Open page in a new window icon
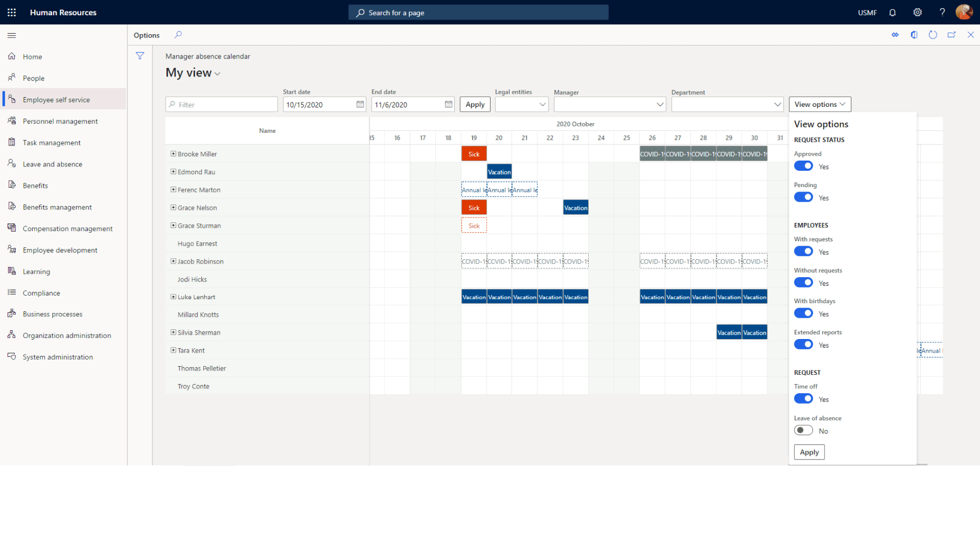 tap(952, 34)
